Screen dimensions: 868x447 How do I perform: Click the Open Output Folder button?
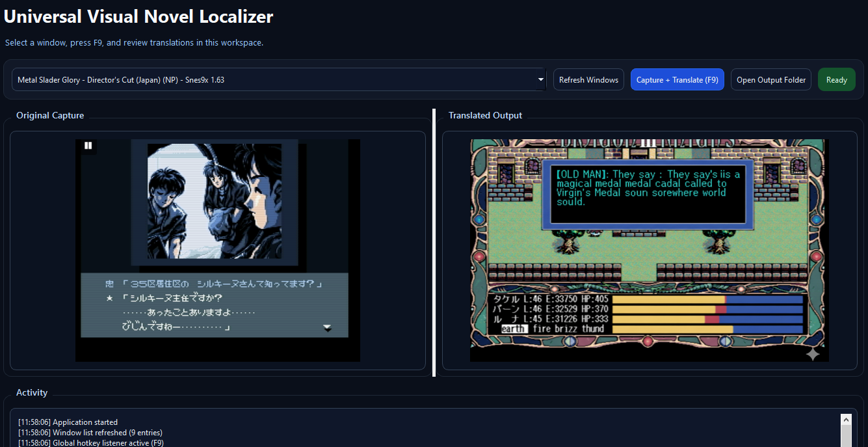point(771,79)
